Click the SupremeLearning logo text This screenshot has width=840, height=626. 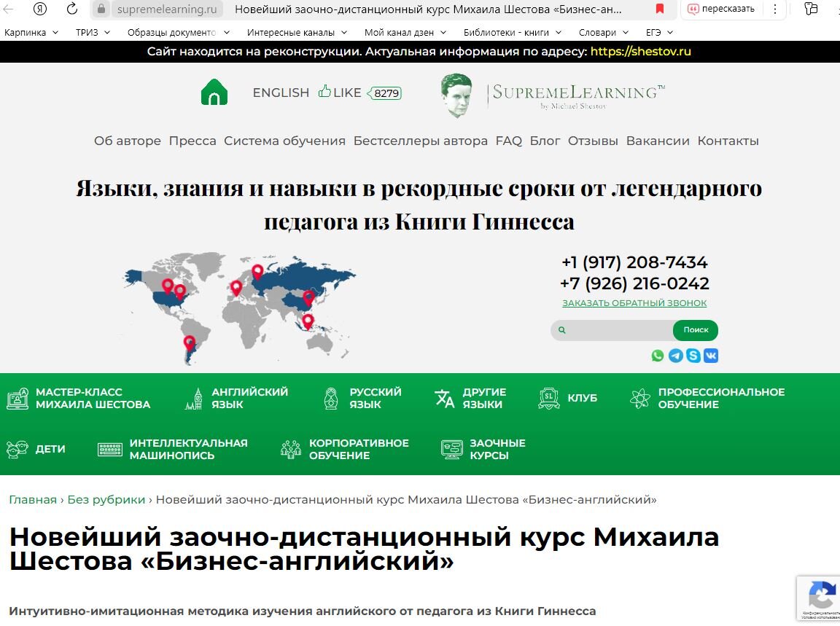pos(576,96)
